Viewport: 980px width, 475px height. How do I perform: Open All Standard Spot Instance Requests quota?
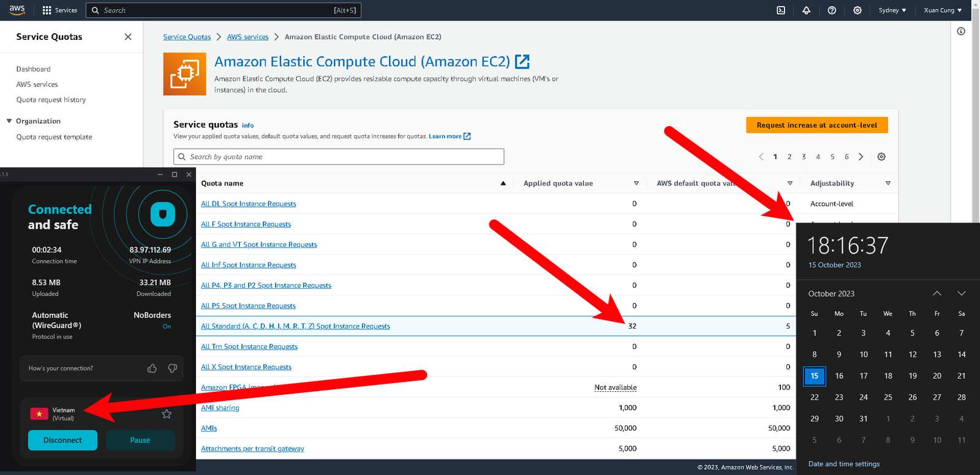[295, 326]
